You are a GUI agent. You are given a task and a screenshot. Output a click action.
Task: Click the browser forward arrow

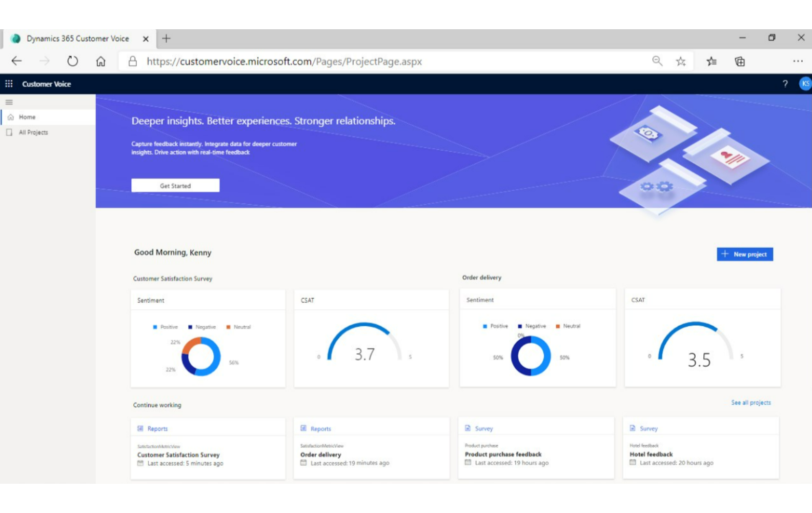pyautogui.click(x=45, y=61)
